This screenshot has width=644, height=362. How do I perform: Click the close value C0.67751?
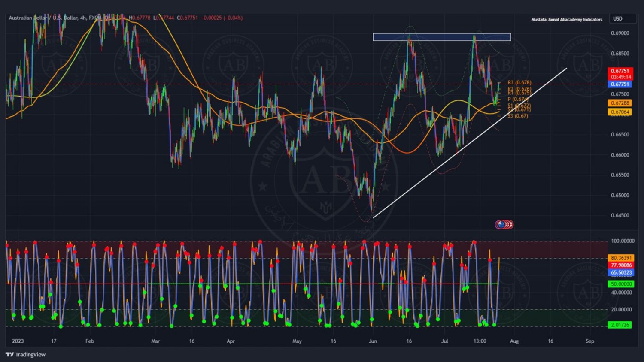pyautogui.click(x=188, y=18)
